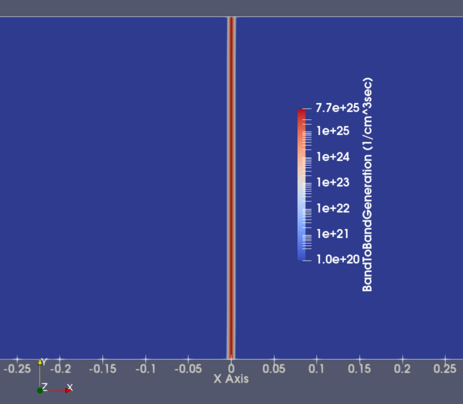Click the 0.15 tick label on X axis
The image size is (463, 404).
pyautogui.click(x=359, y=369)
